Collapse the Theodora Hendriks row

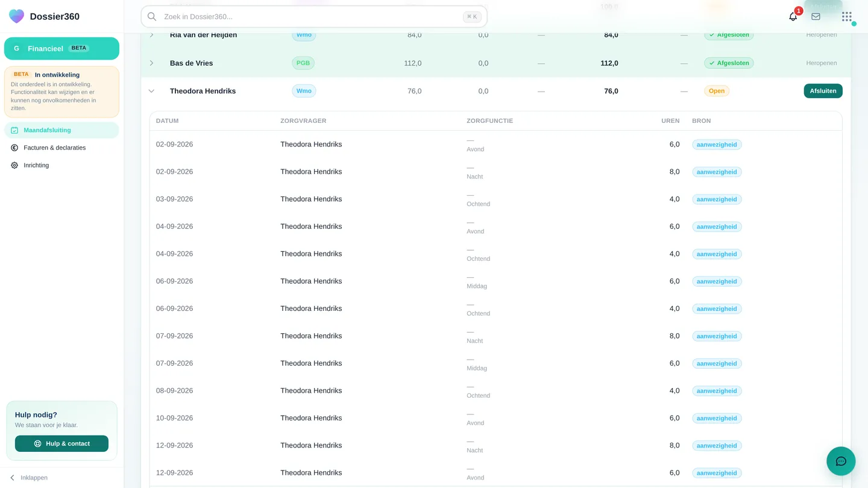pyautogui.click(x=151, y=91)
